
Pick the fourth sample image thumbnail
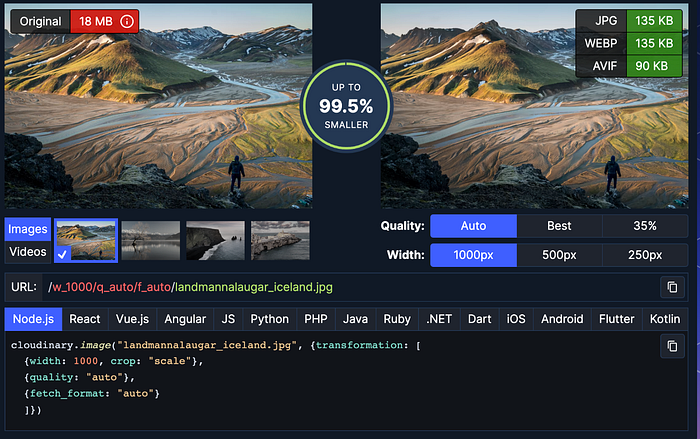coord(280,241)
